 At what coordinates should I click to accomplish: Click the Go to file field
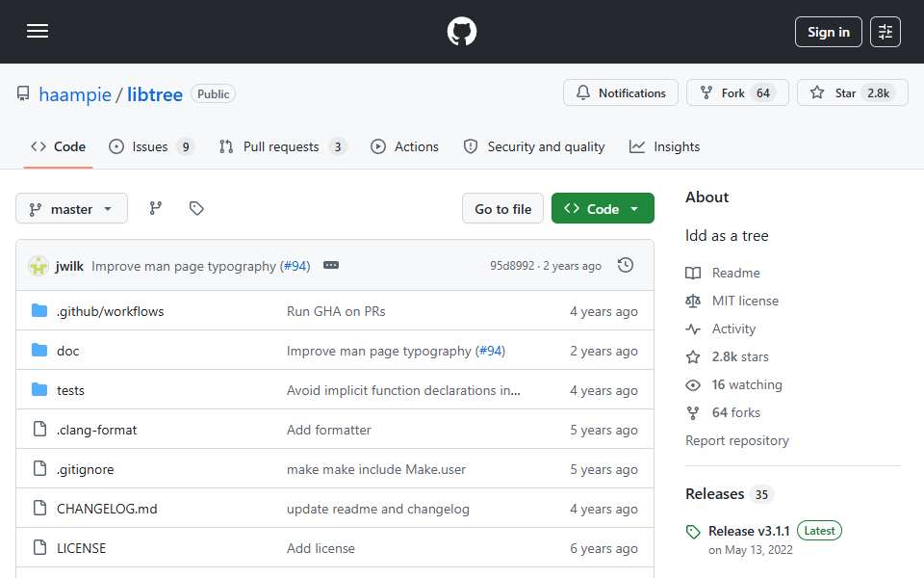point(502,209)
